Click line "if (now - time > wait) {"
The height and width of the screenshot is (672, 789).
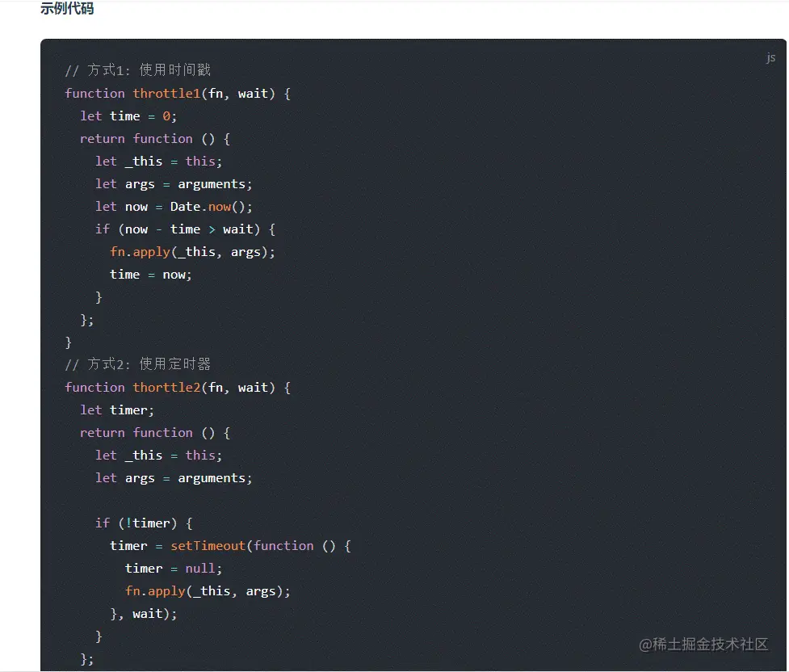[185, 229]
